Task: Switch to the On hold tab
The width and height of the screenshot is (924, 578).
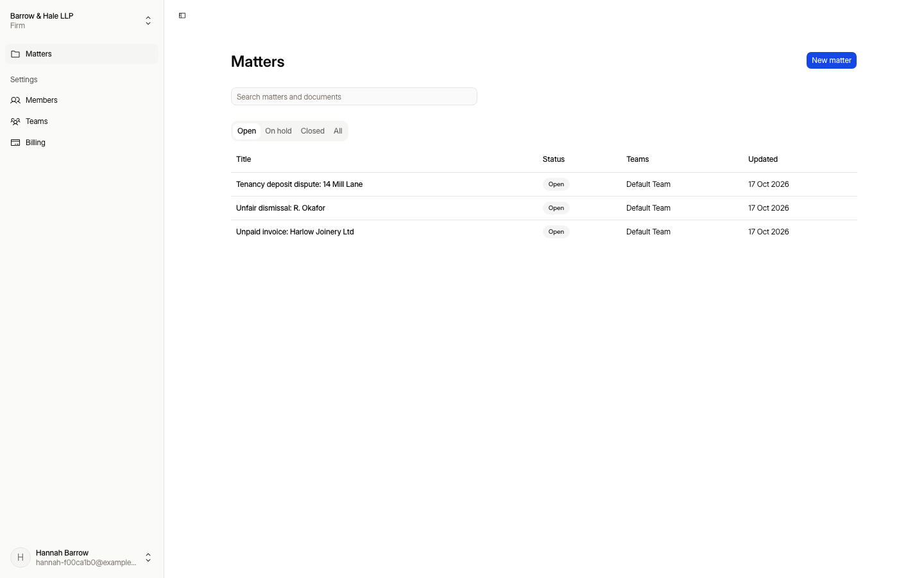Action: [278, 131]
